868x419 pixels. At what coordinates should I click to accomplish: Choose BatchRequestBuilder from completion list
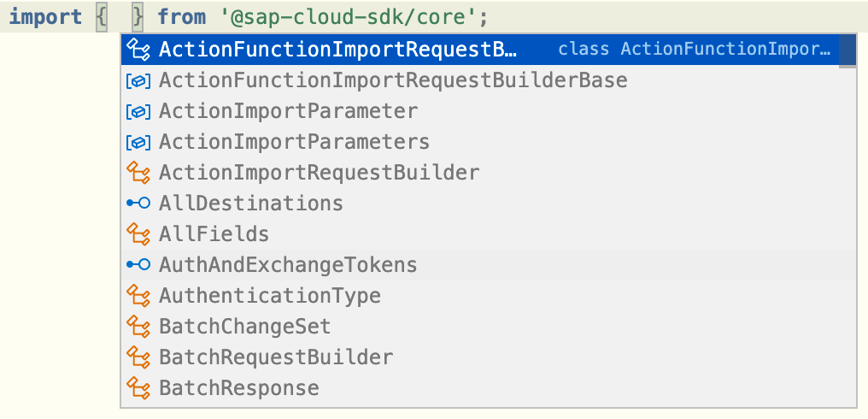276,357
